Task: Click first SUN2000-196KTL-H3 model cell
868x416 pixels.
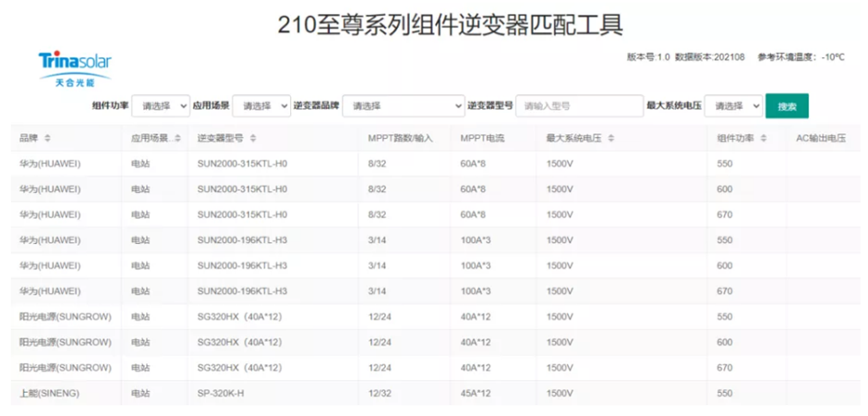Action: pyautogui.click(x=242, y=240)
